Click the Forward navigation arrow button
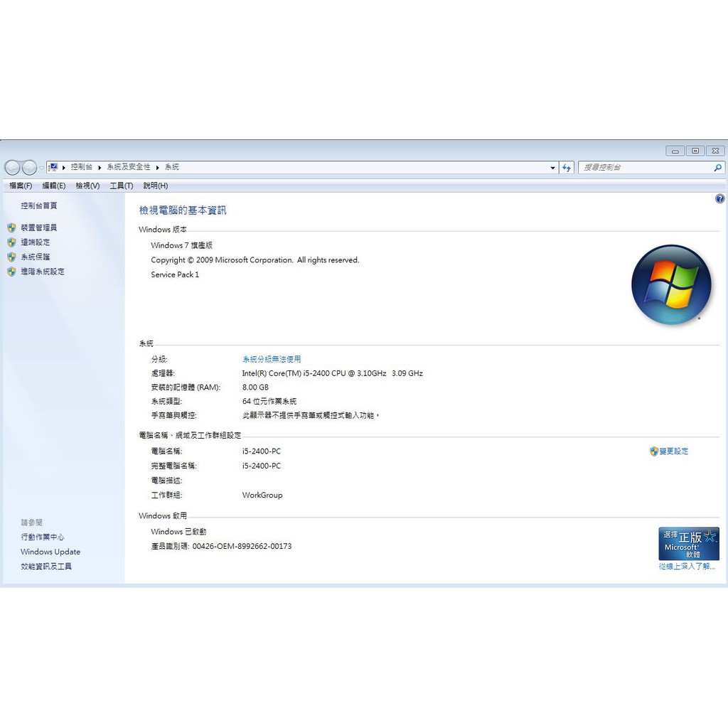The height and width of the screenshot is (728, 728). 29,168
